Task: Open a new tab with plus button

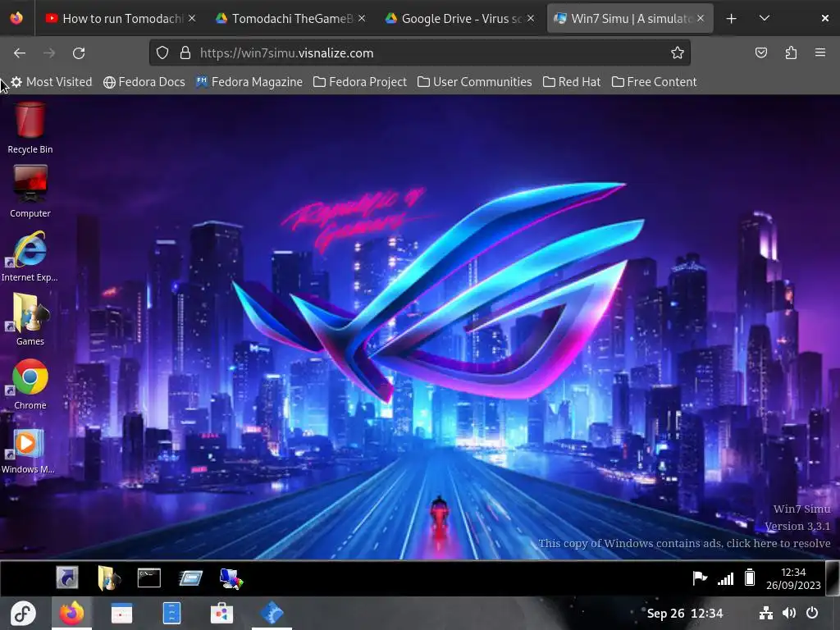Action: (x=731, y=19)
